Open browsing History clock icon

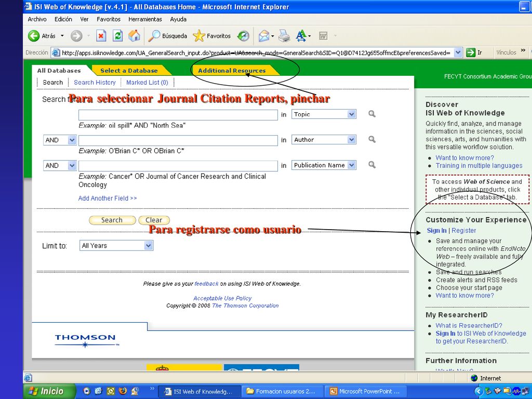pos(243,36)
